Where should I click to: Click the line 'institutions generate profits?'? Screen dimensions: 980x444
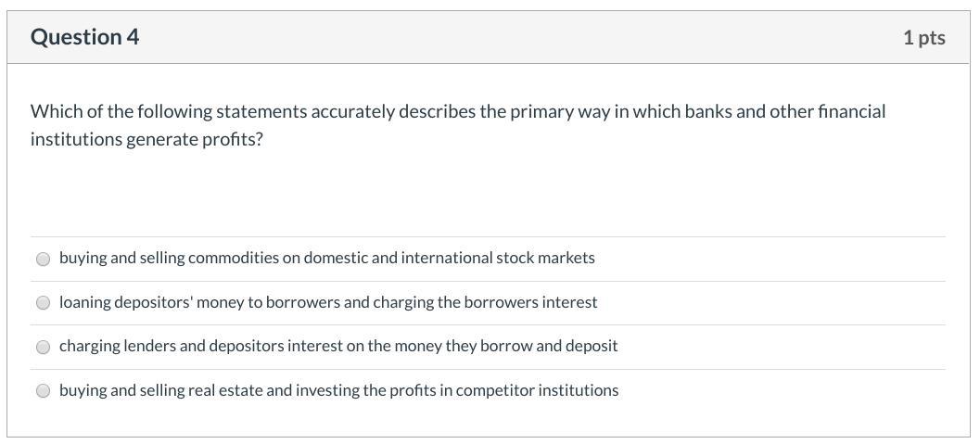[x=146, y=139]
